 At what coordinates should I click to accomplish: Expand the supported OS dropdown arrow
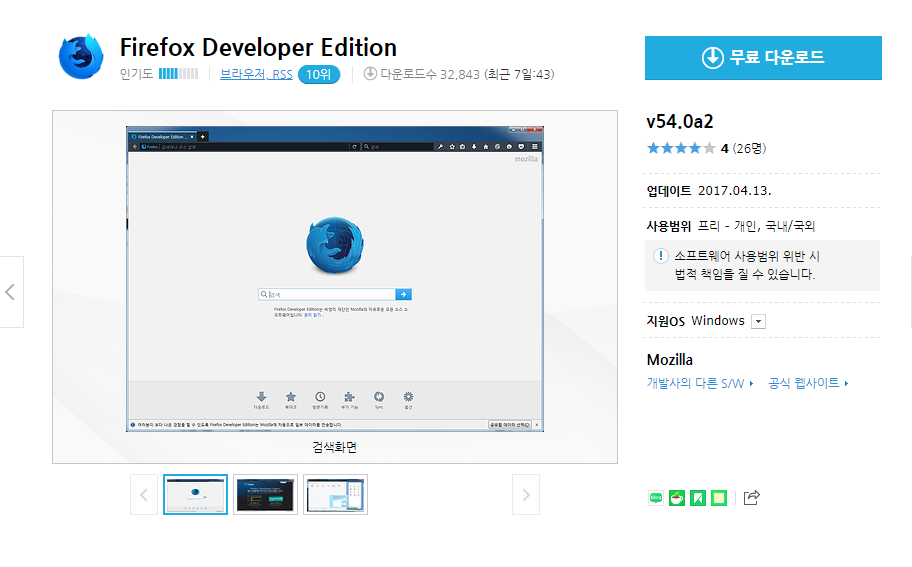click(758, 322)
